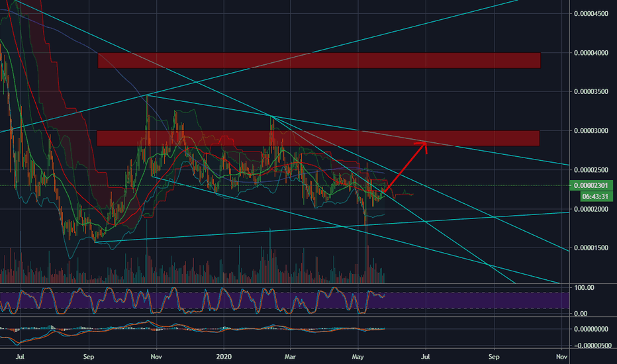The height and width of the screenshot is (364, 617).
Task: Click the Nov label at far right of time axis
Action: tap(561, 357)
